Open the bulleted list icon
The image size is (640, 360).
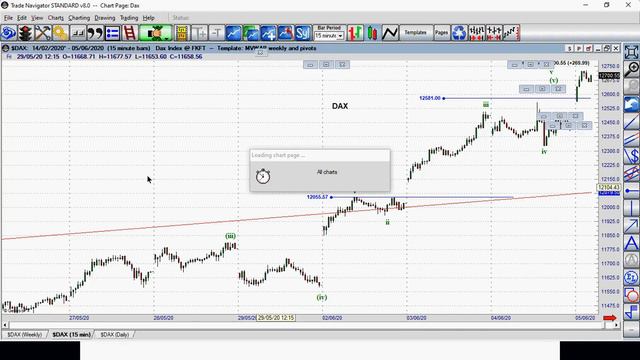[112, 33]
